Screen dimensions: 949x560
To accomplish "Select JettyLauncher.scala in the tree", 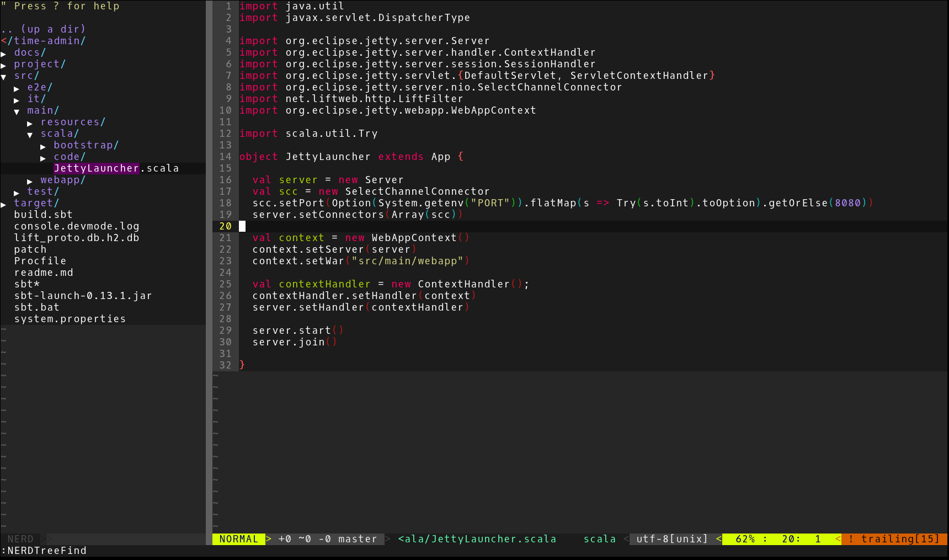I will coord(116,168).
